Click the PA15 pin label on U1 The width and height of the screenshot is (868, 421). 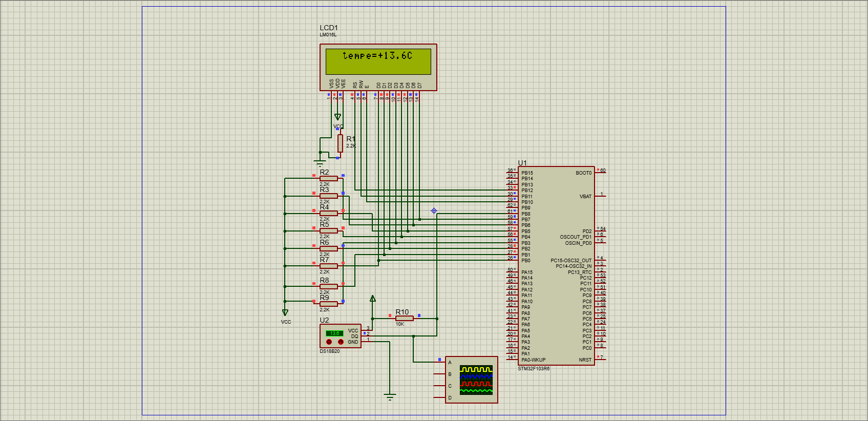[x=527, y=272]
